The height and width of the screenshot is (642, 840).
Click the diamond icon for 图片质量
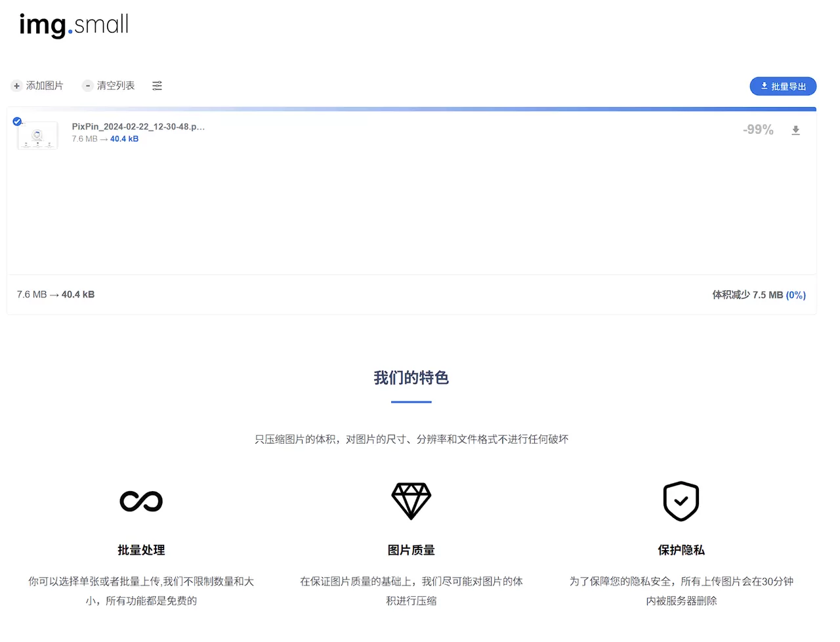(x=411, y=501)
